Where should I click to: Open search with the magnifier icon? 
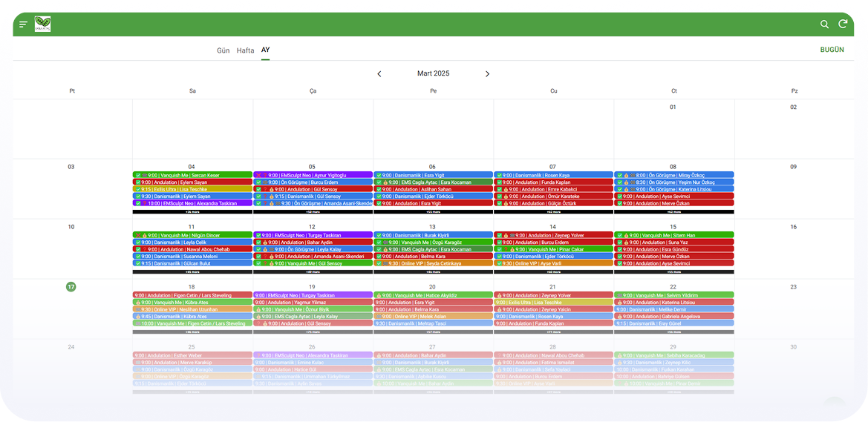(x=824, y=24)
